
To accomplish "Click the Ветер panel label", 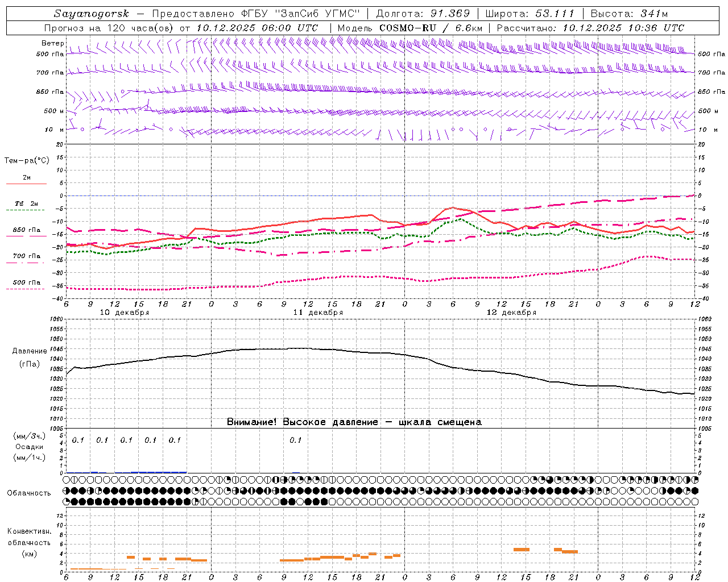I will coord(53,43).
